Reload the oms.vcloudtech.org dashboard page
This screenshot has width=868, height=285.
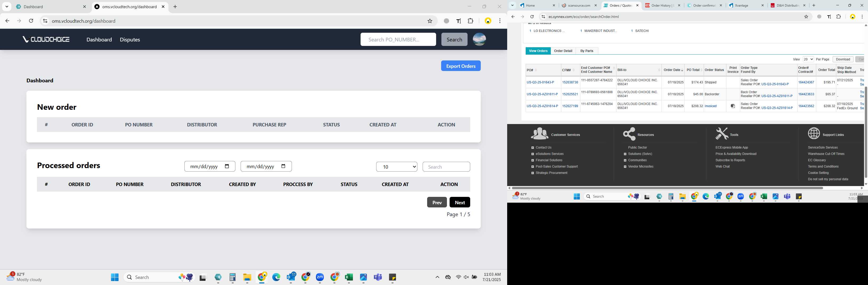point(31,21)
